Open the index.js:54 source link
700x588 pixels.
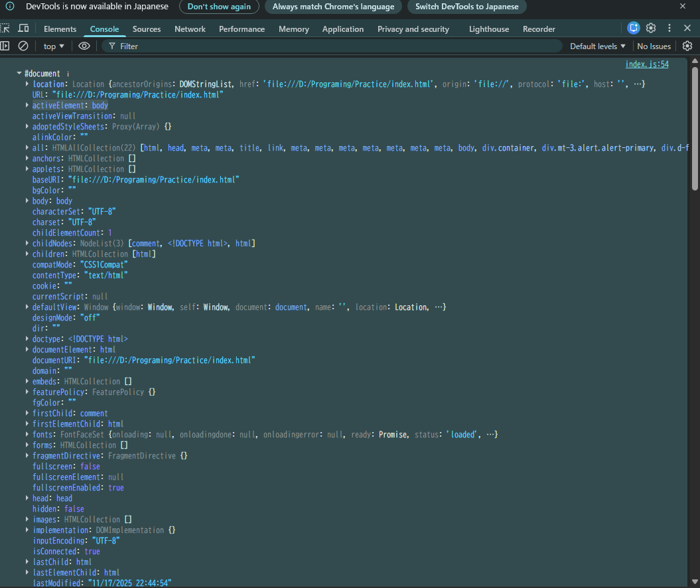[x=647, y=64]
